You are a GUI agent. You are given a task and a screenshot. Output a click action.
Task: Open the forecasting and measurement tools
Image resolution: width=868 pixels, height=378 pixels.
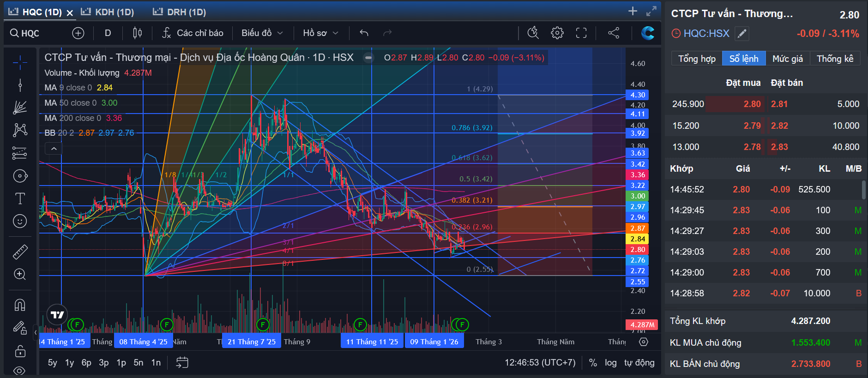(x=20, y=153)
